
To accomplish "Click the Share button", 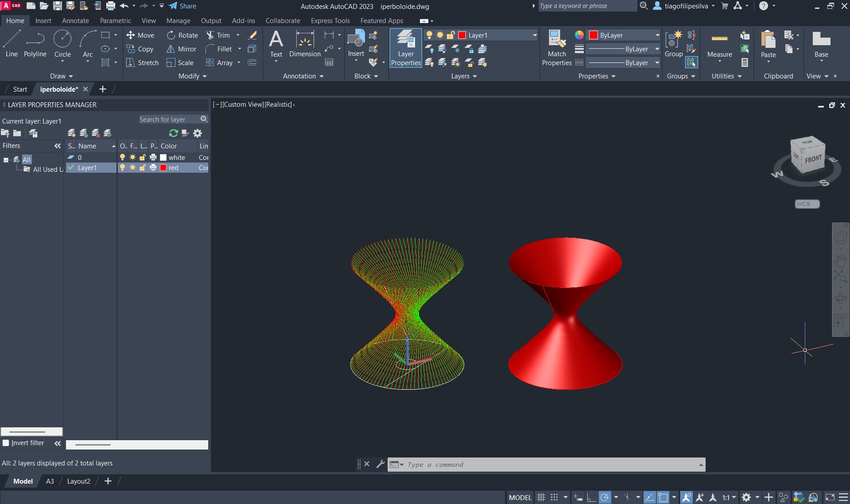I will [x=182, y=6].
